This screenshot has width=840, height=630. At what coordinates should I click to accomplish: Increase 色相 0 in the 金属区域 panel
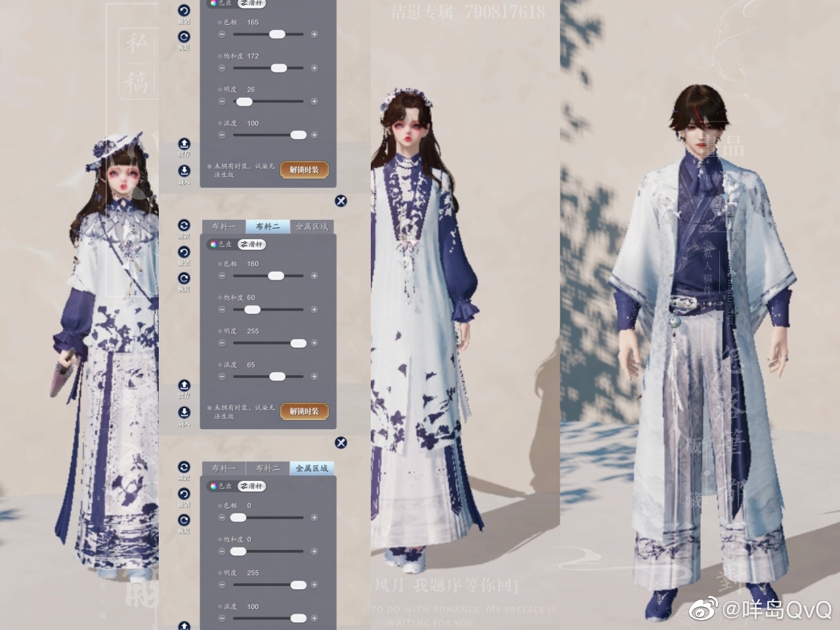314,517
